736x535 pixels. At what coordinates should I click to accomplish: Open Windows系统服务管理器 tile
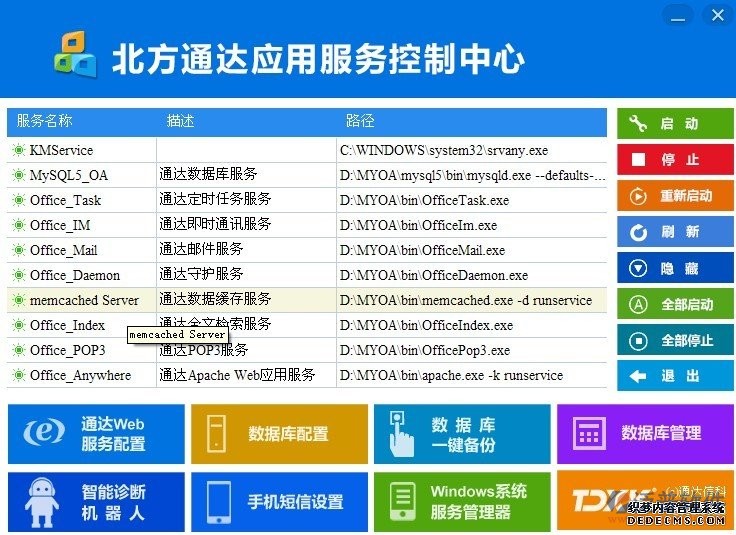(x=462, y=502)
